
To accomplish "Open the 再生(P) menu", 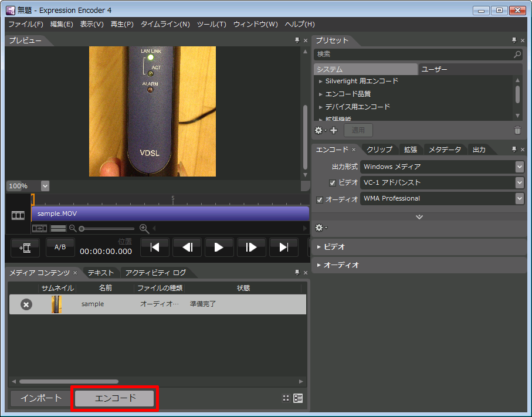I will 122,25.
